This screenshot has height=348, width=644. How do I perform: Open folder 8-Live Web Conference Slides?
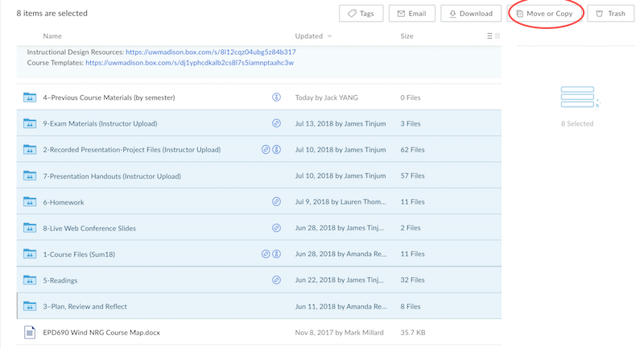(x=89, y=228)
